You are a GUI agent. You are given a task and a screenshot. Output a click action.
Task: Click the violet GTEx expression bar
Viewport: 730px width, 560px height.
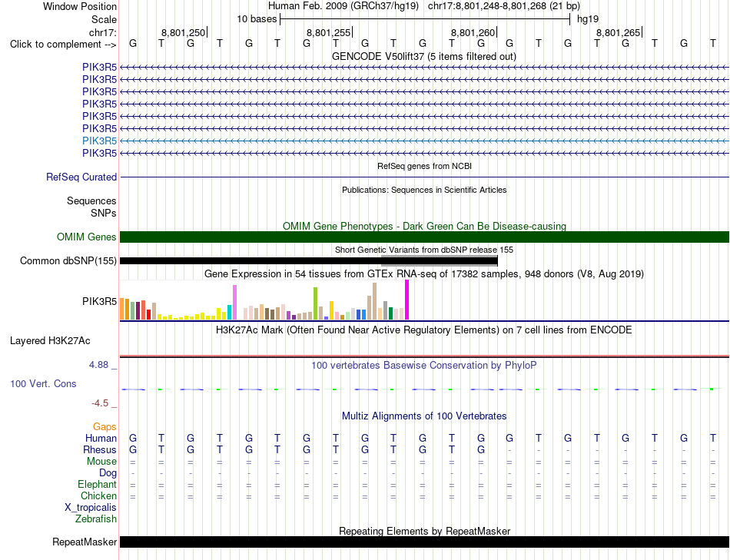click(234, 302)
